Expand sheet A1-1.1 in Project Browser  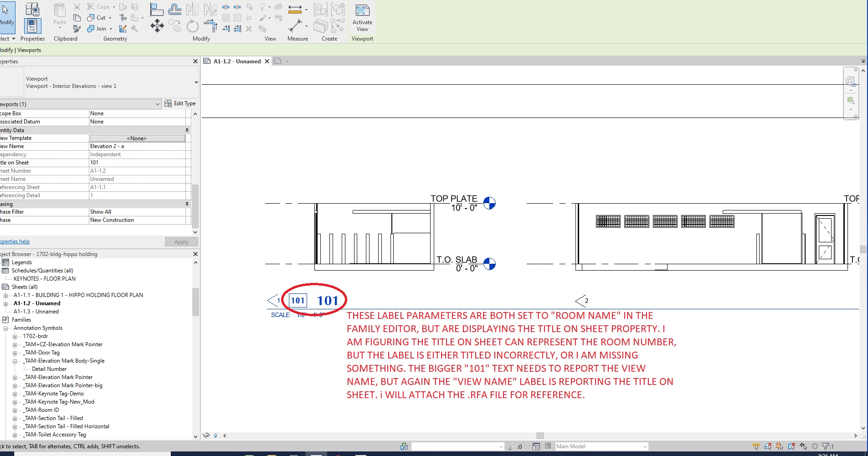6,295
